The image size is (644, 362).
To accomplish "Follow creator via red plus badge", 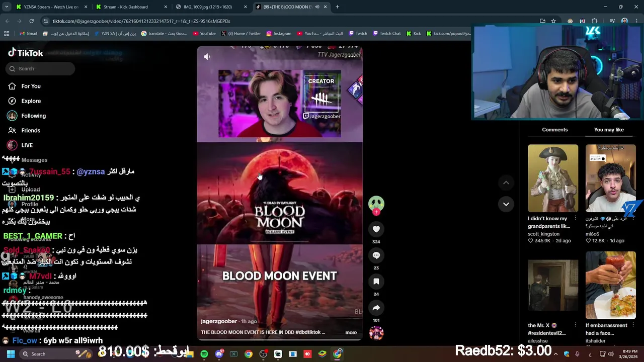I will (376, 212).
